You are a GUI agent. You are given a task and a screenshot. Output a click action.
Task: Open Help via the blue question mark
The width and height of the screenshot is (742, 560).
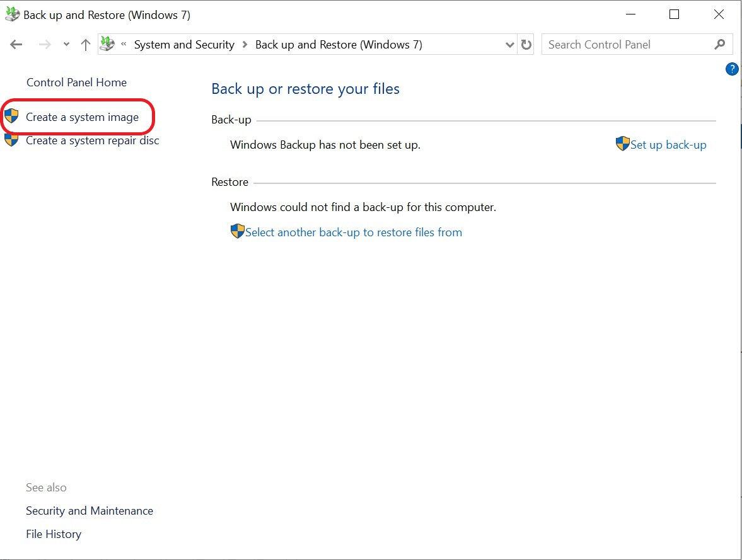732,69
